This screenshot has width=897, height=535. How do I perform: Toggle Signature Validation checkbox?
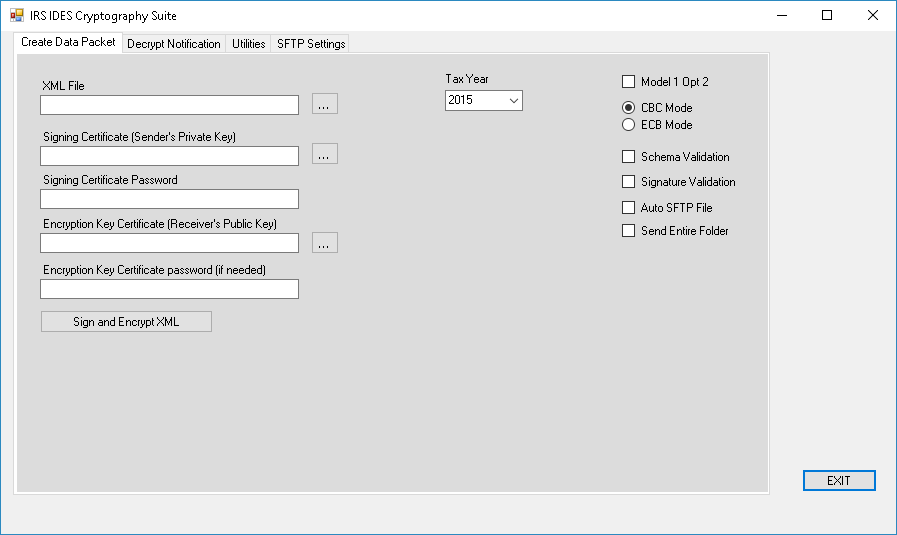pyautogui.click(x=628, y=182)
